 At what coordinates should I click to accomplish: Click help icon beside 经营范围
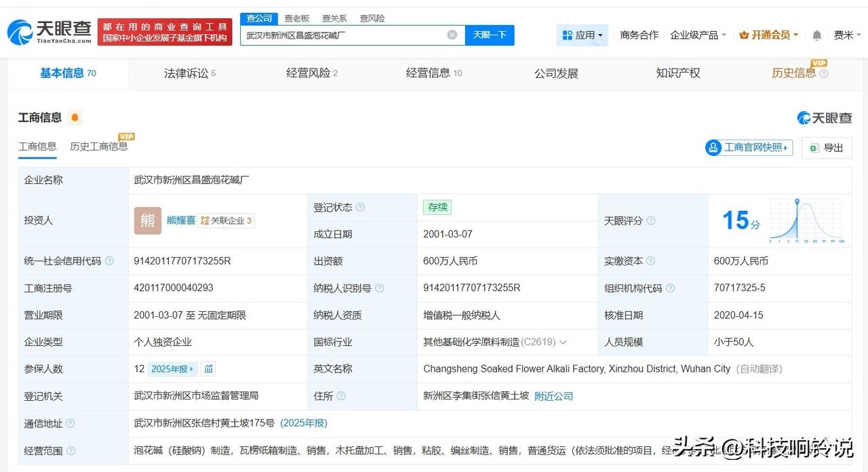71,450
